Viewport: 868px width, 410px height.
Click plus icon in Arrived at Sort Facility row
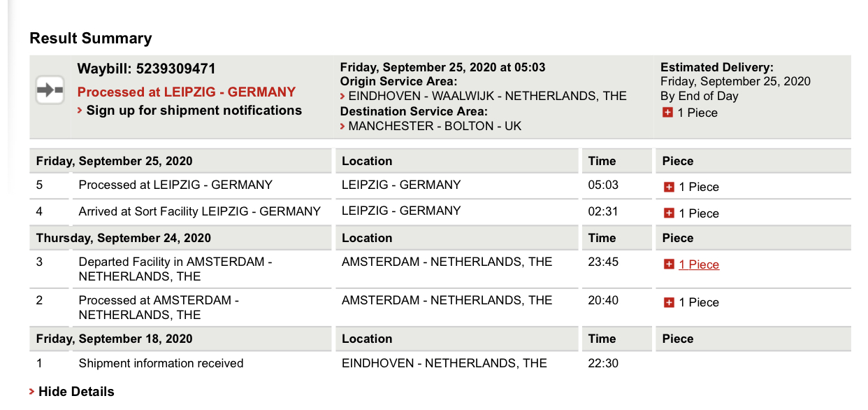click(x=669, y=213)
